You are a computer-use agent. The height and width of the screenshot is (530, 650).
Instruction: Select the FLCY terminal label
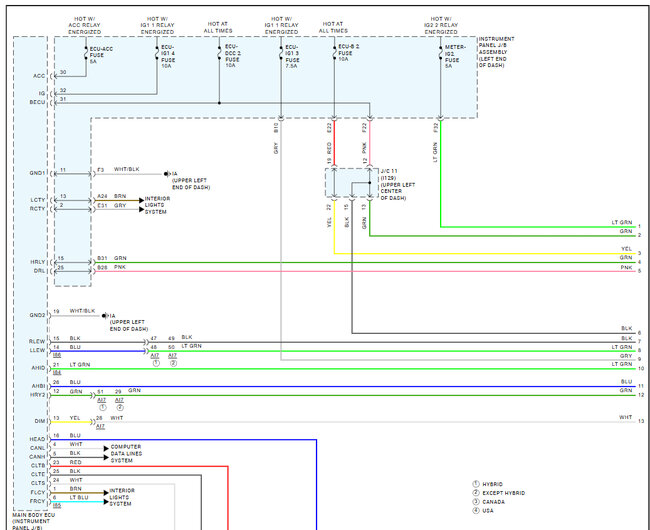click(38, 492)
